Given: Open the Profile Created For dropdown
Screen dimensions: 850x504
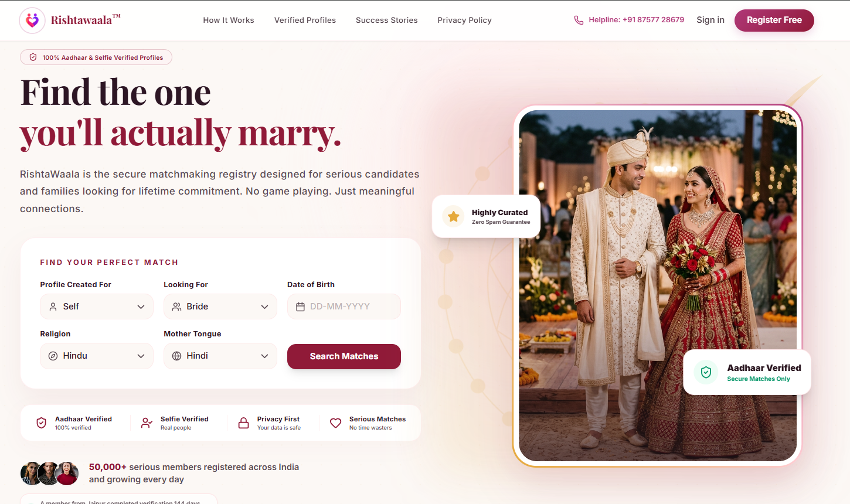Looking at the screenshot, I should pyautogui.click(x=97, y=307).
